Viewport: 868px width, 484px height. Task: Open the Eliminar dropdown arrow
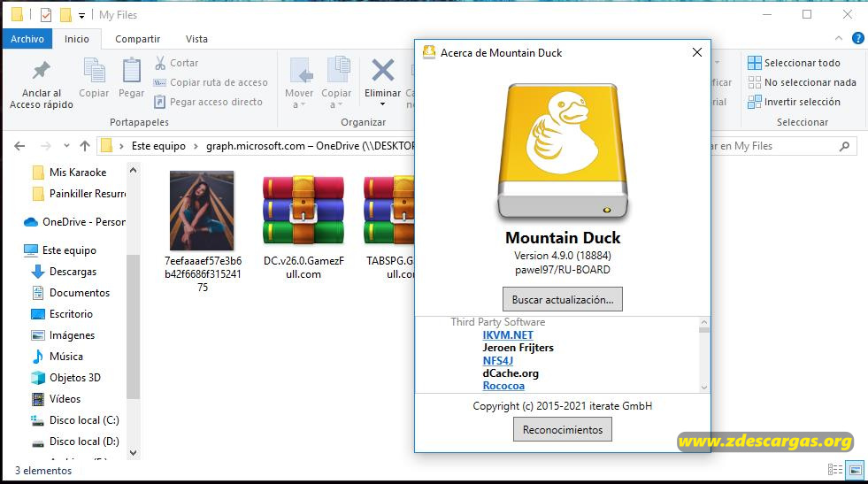point(382,104)
